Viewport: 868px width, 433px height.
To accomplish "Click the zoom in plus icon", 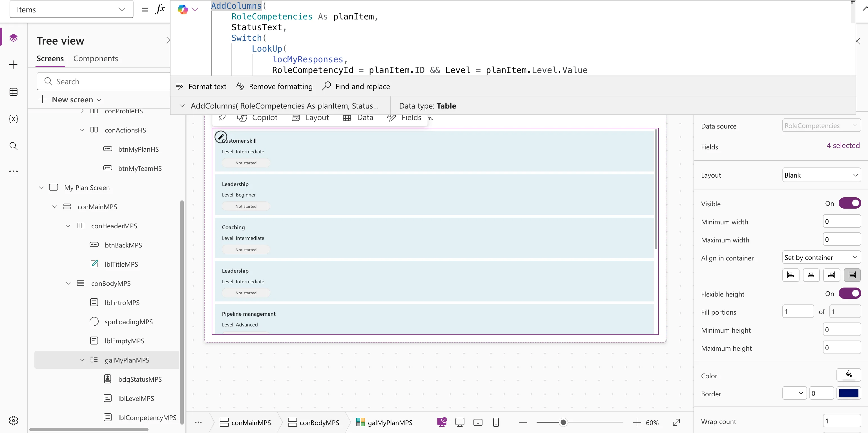I will [x=637, y=422].
